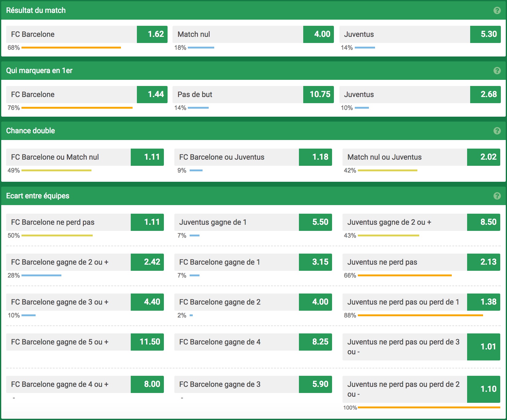
Task: Select Match nul odds 4.00
Action: tap(253, 34)
